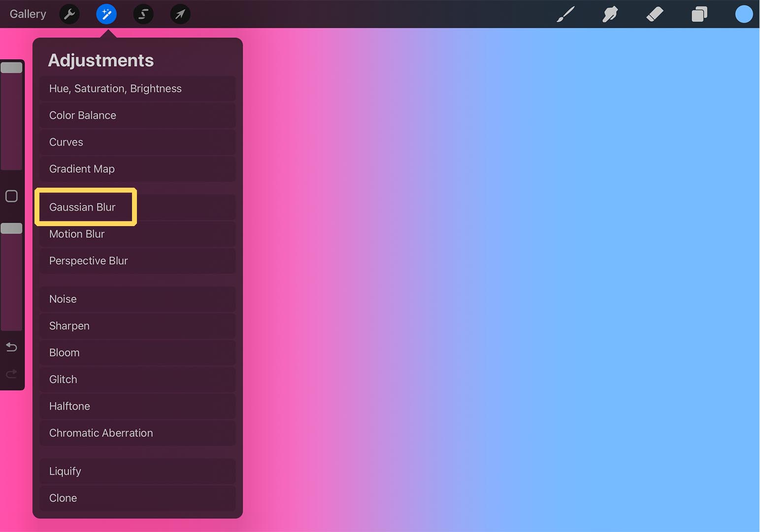Select the Brush tool
760x532 pixels.
(565, 14)
